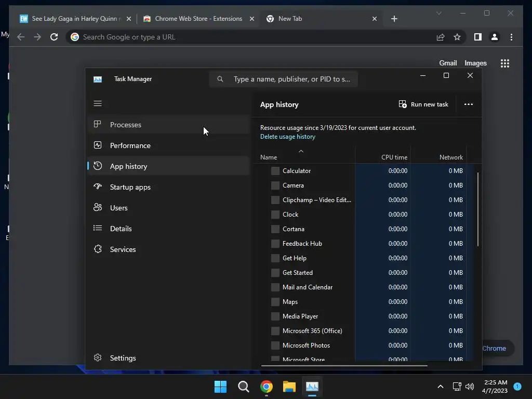This screenshot has width=532, height=399.
Task: Open Task Manager Settings gear
Action: pyautogui.click(x=98, y=357)
